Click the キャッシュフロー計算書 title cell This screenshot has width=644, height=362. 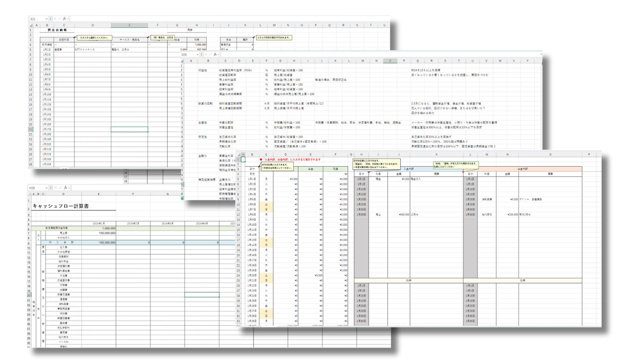click(61, 206)
